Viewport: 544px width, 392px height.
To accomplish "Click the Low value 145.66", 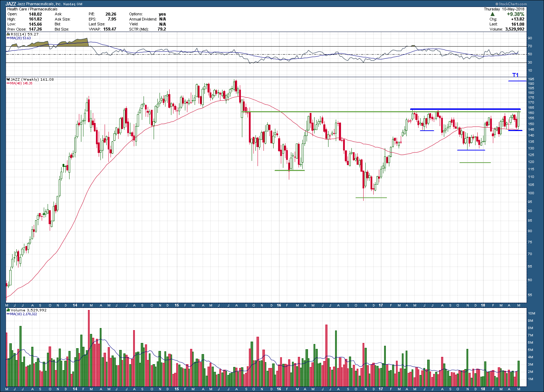I will pos(35,24).
